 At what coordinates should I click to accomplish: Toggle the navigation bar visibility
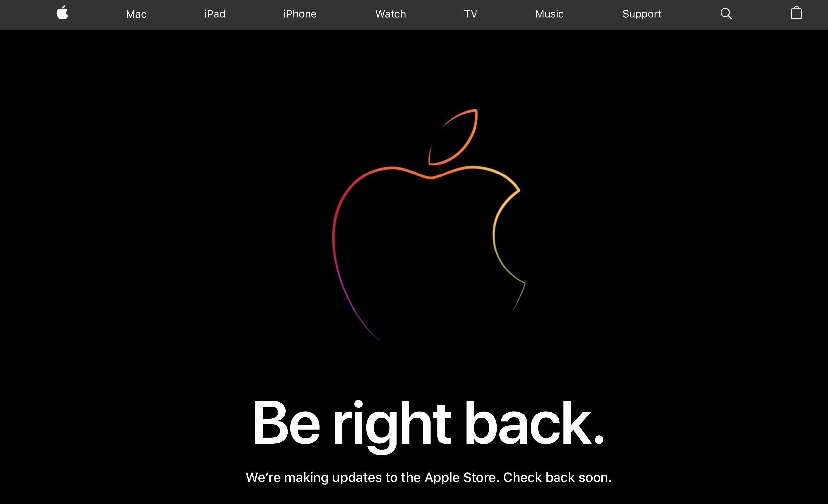[63, 13]
